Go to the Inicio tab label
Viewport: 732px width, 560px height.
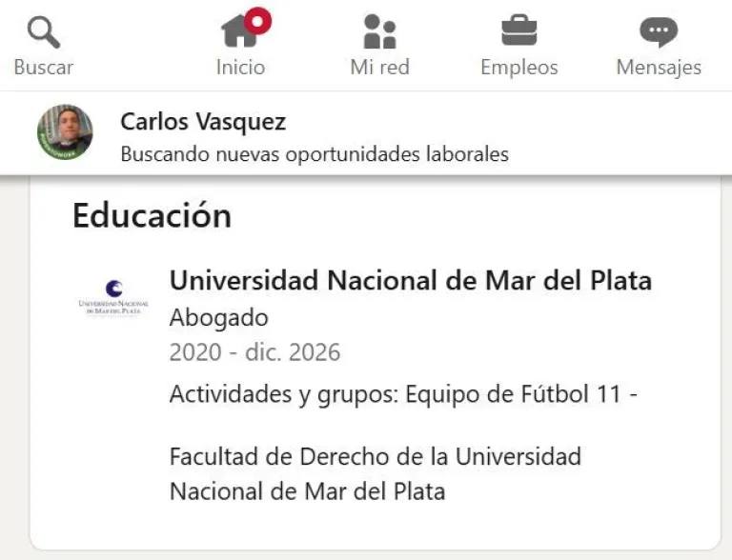pos(240,68)
